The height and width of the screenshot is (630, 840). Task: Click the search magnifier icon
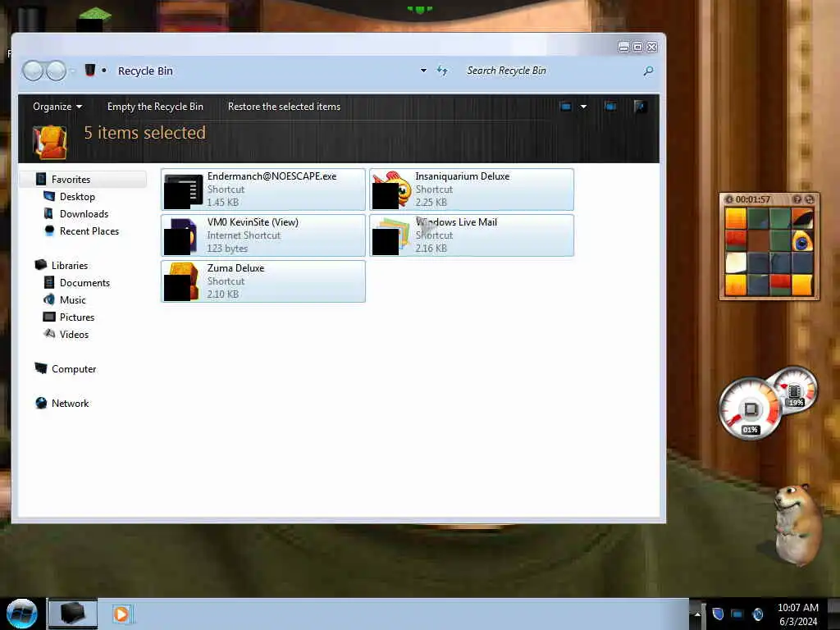coord(648,71)
